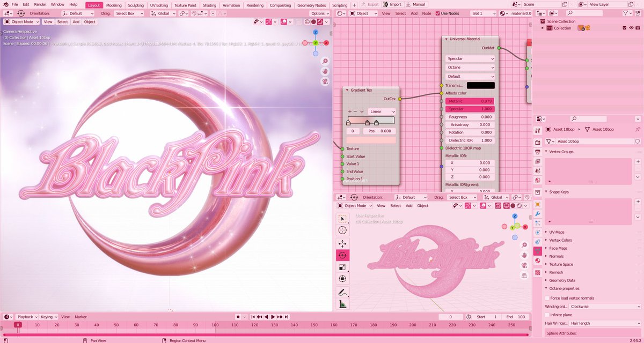Switch to Sculpting workspace tab
This screenshot has height=343, width=644.
(x=136, y=5)
